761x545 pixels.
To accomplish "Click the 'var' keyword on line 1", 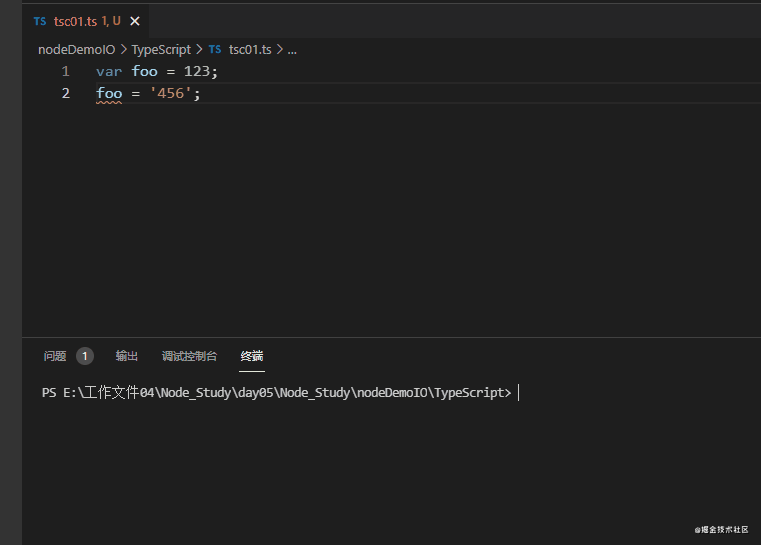I will point(109,71).
